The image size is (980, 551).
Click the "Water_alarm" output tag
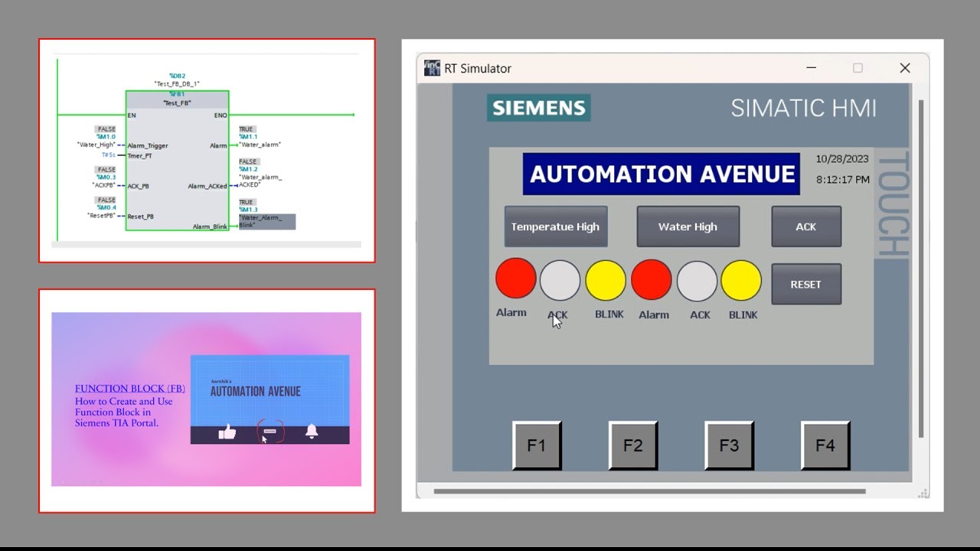[260, 144]
